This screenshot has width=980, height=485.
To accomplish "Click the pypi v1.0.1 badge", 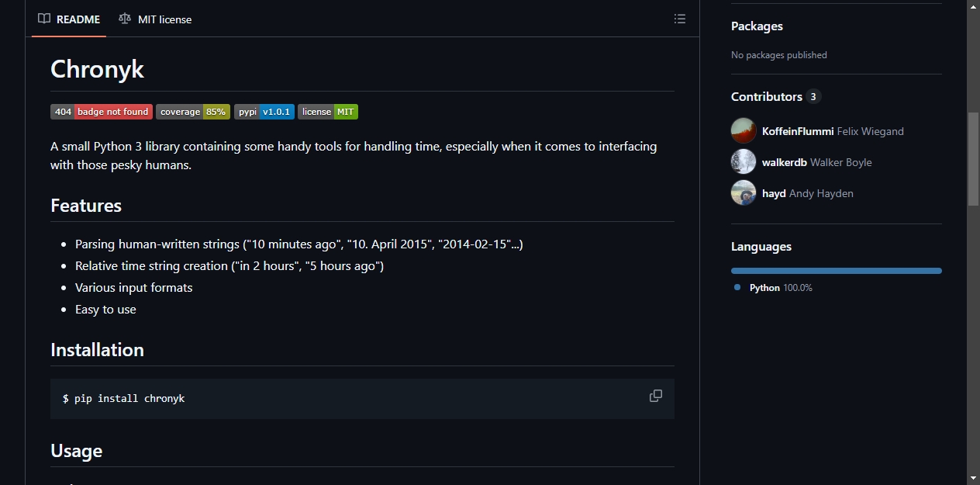I will pos(264,112).
